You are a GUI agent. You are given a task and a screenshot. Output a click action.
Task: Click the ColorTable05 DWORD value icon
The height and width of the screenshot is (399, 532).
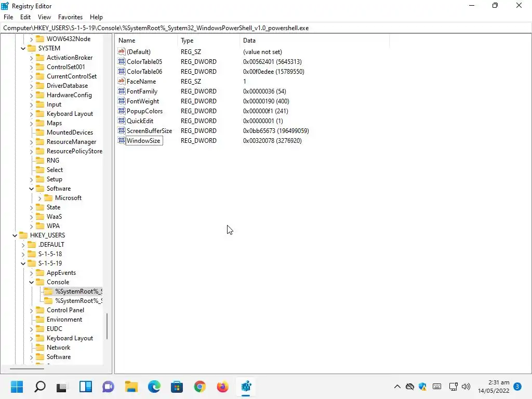(122, 61)
